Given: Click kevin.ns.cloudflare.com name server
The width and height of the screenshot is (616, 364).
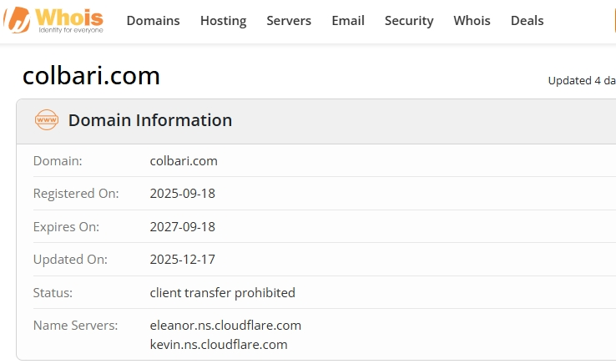Looking at the screenshot, I should coord(219,345).
